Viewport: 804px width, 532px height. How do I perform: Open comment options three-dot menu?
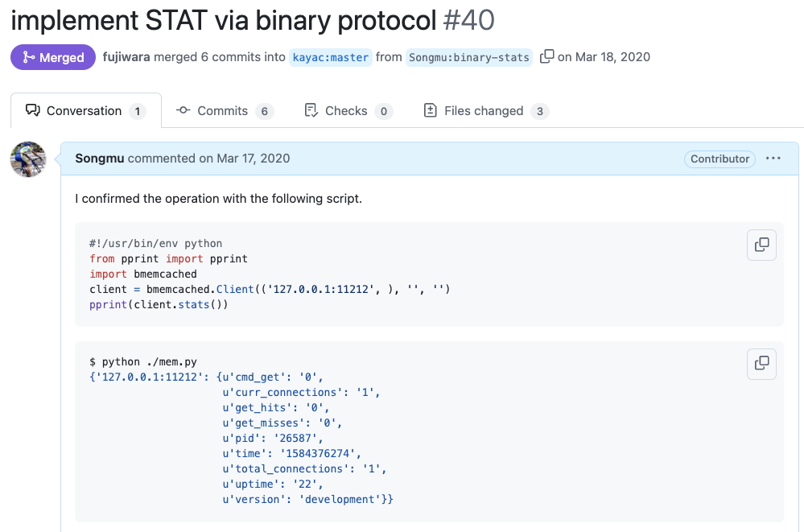click(x=773, y=159)
